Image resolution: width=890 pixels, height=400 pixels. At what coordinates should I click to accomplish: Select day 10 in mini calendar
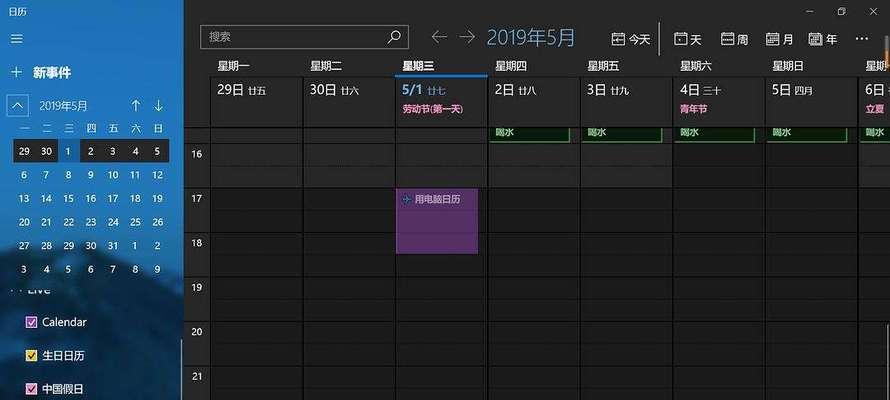point(113,175)
